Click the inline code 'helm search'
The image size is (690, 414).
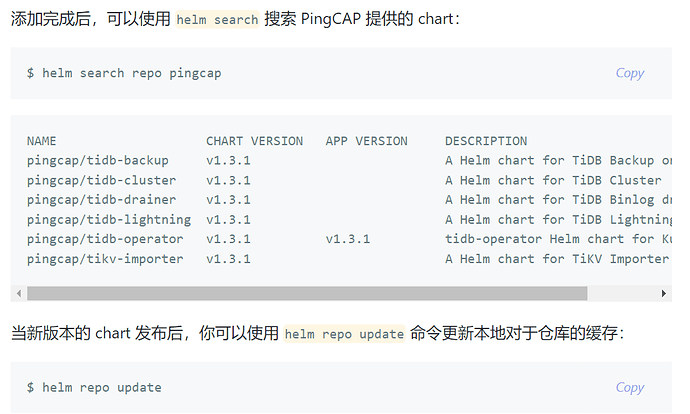point(217,20)
